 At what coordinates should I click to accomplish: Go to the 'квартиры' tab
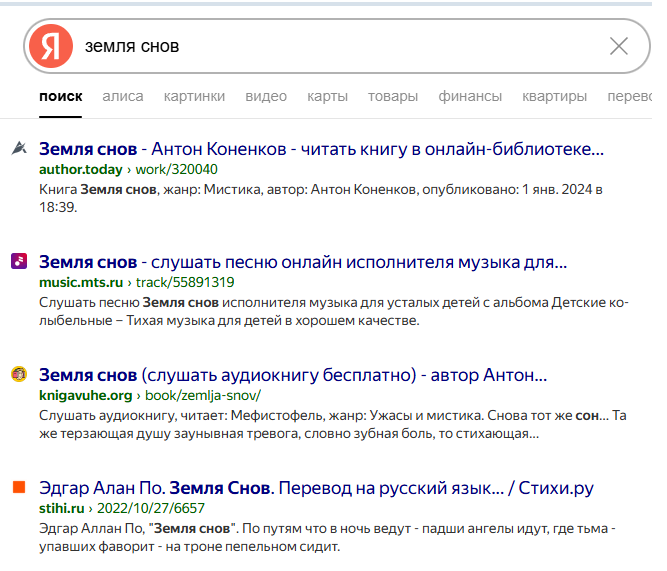tap(554, 96)
